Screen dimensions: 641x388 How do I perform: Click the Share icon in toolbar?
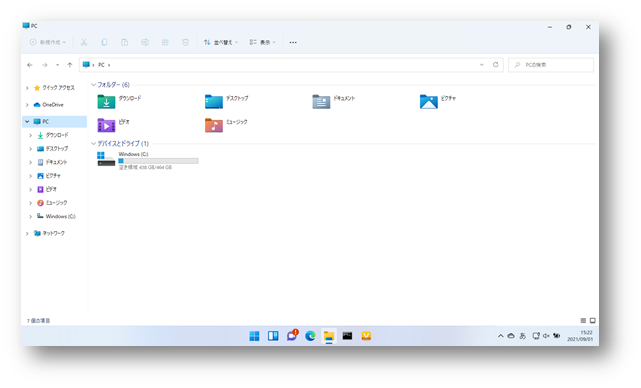(165, 42)
